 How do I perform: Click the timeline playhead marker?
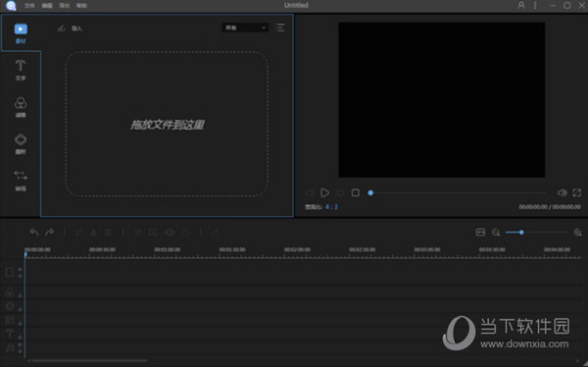pos(25,255)
